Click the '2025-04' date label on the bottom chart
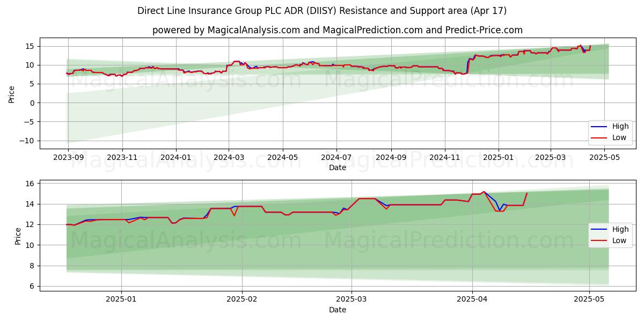The width and height of the screenshot is (644, 322). [472, 301]
